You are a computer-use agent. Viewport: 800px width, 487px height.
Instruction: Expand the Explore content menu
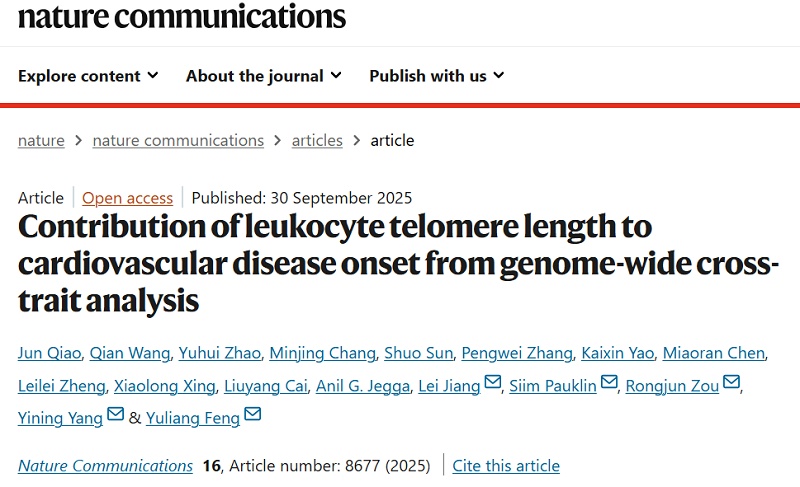88,76
